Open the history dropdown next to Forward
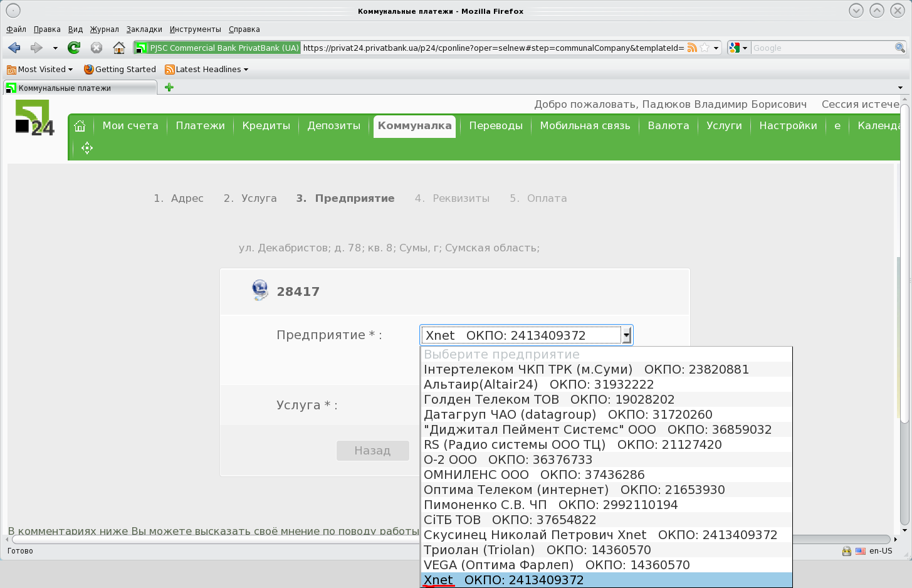Viewport: 912px width, 588px height. [x=55, y=48]
